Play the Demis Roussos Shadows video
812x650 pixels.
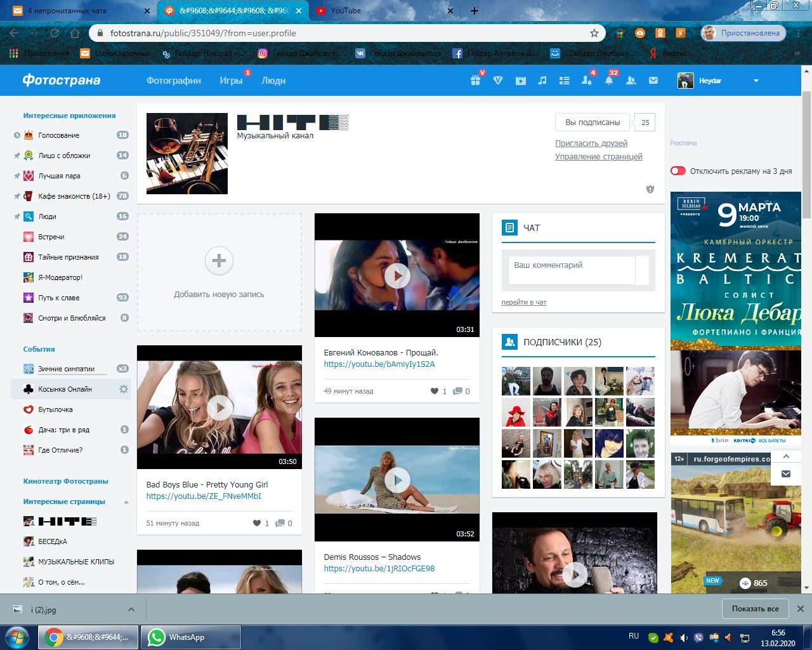[397, 480]
